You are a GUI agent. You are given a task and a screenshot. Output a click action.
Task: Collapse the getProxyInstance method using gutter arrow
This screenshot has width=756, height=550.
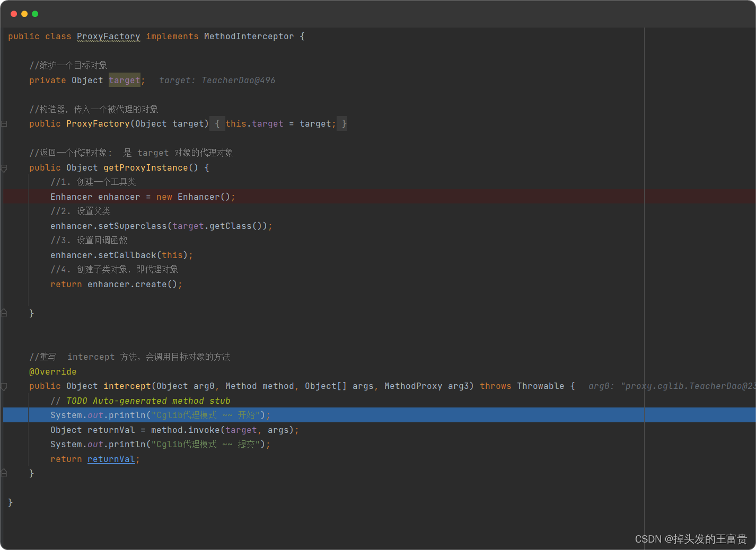click(x=4, y=168)
